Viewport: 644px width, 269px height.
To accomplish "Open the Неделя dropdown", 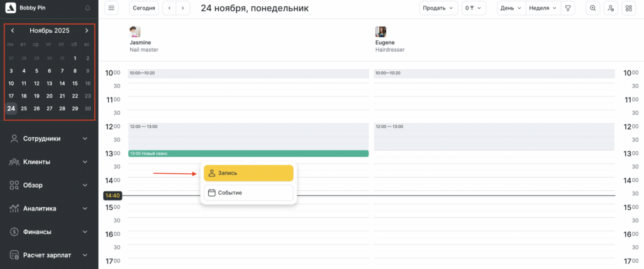I will coord(543,8).
